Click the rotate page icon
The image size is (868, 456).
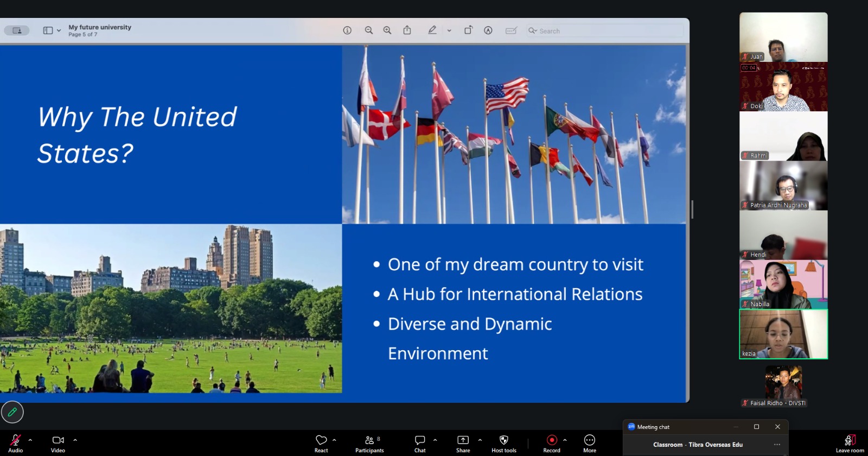468,30
